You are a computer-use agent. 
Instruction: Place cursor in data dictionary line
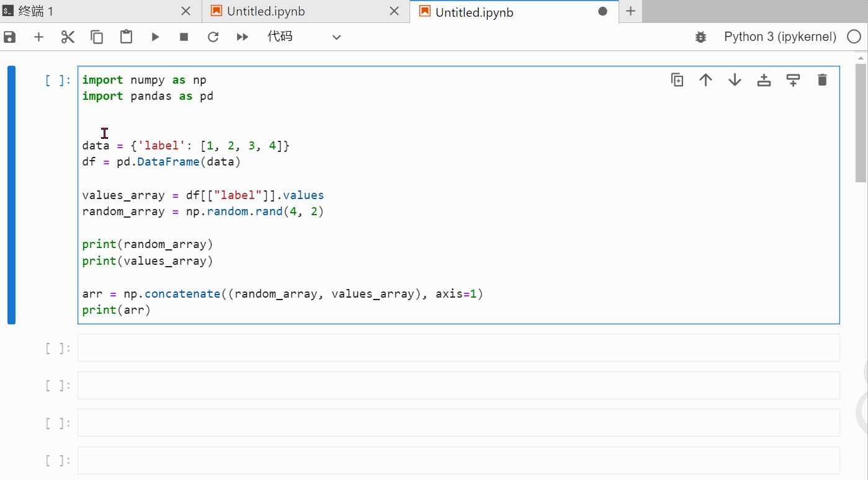[186, 146]
